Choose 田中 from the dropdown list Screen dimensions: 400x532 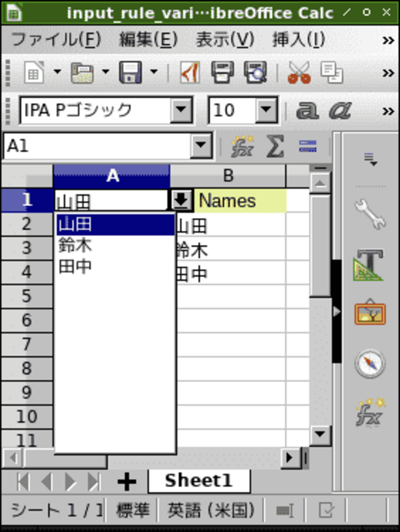pyautogui.click(x=115, y=266)
